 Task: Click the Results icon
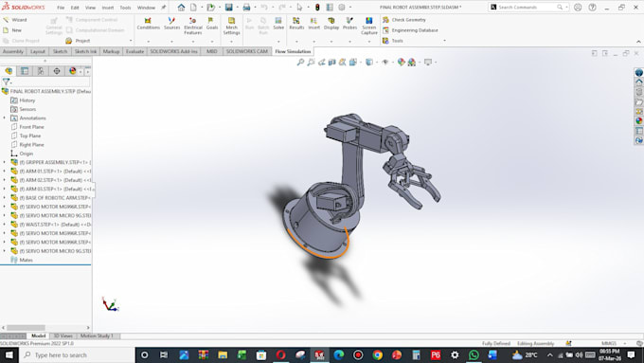coord(296,21)
